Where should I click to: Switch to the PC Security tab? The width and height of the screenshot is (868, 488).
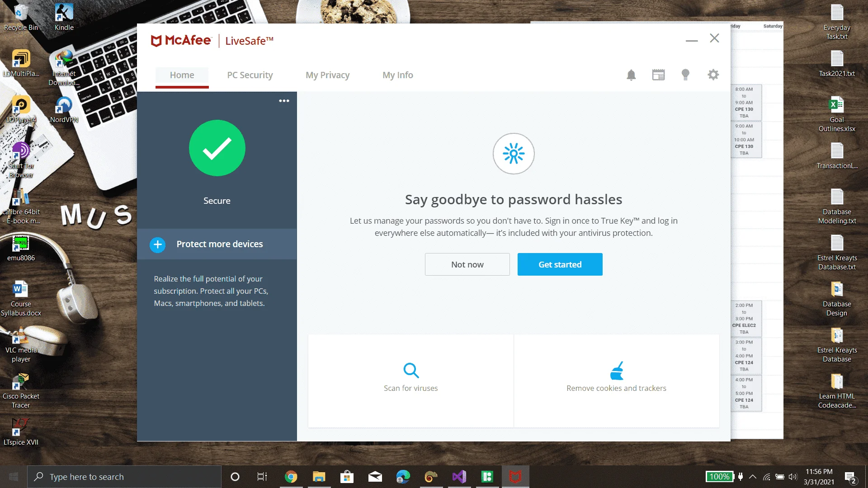[x=250, y=75]
